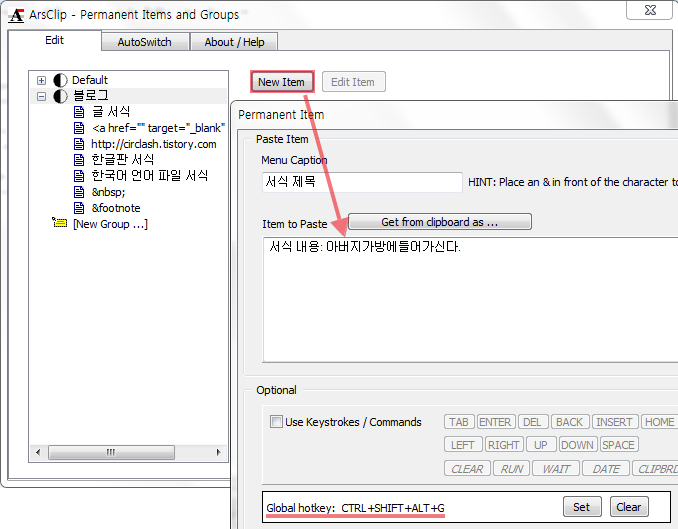Click document icon beside <a href="" target
Screen dimensions: 678x529
pyautogui.click(x=79, y=128)
